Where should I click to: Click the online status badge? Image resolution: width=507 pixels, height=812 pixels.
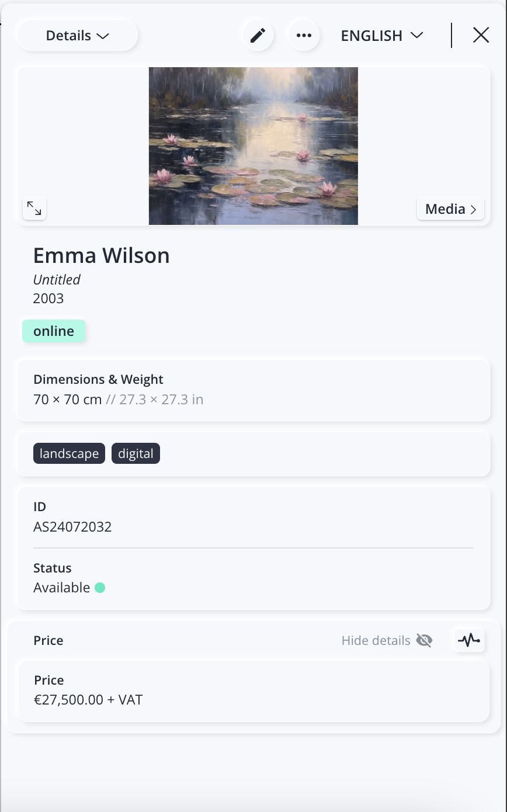tap(54, 331)
